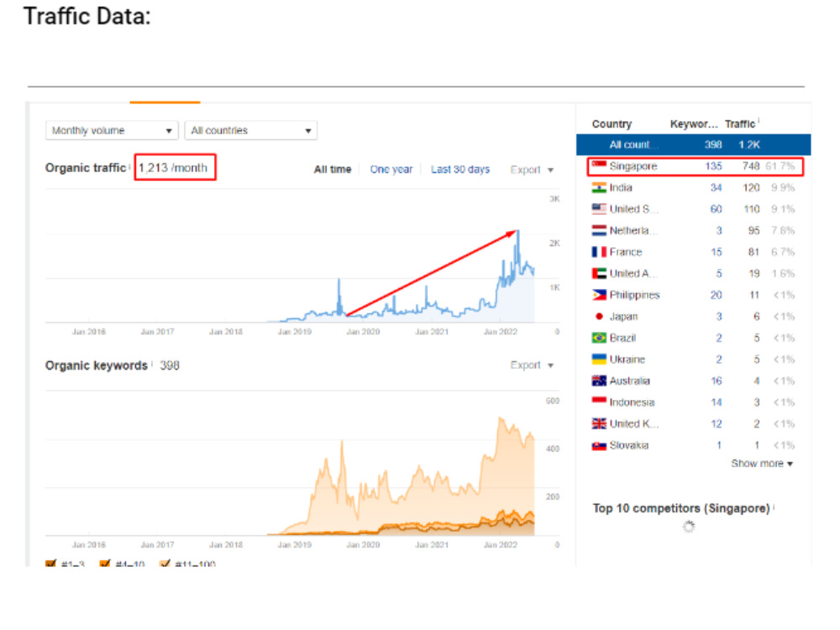Image resolution: width=840 pixels, height=630 pixels.
Task: Select the All time range
Action: pyautogui.click(x=332, y=170)
